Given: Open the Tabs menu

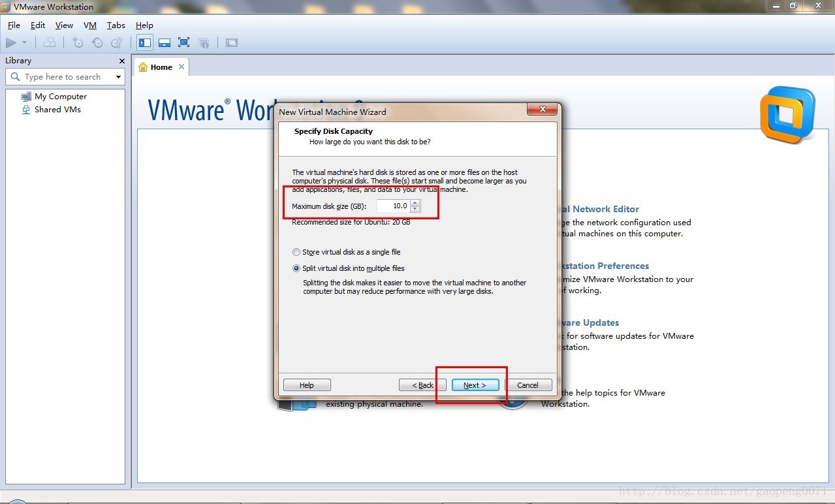Looking at the screenshot, I should (116, 25).
